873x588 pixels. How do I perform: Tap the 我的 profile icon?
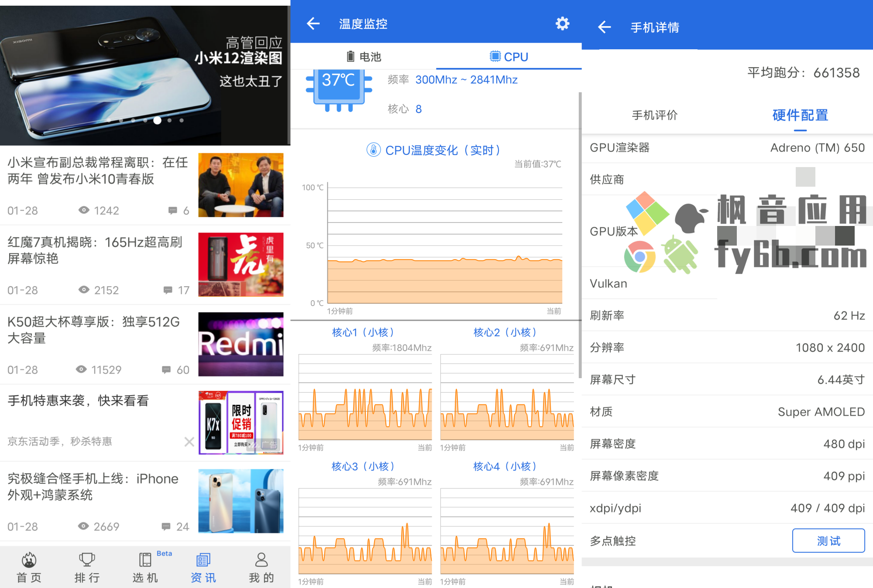(x=261, y=560)
